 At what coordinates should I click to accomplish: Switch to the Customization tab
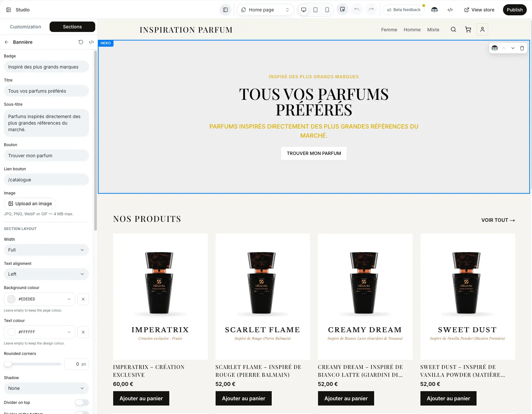(x=25, y=27)
